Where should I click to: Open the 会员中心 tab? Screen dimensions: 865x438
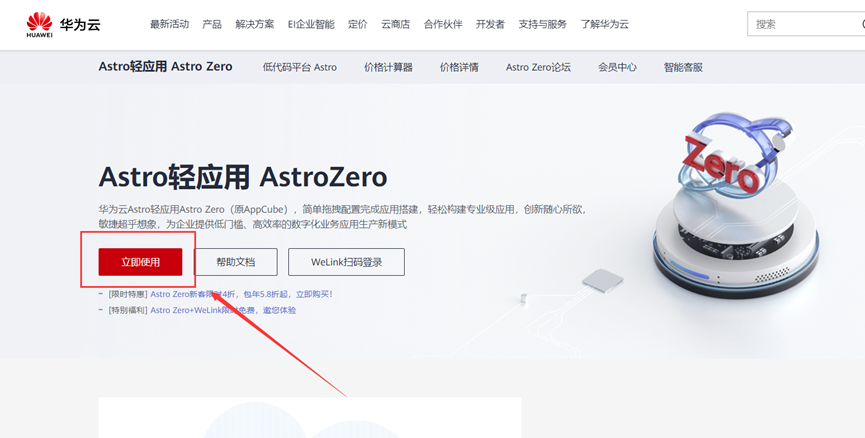click(617, 67)
